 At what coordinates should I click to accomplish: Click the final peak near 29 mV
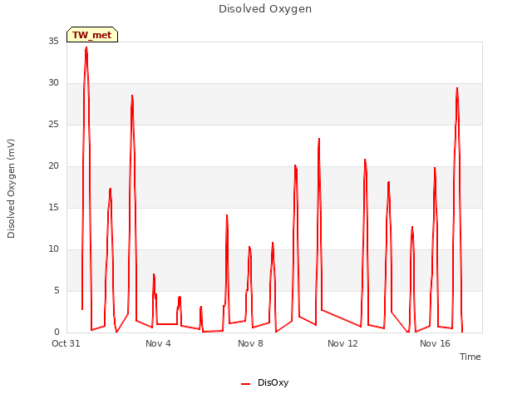(x=457, y=89)
